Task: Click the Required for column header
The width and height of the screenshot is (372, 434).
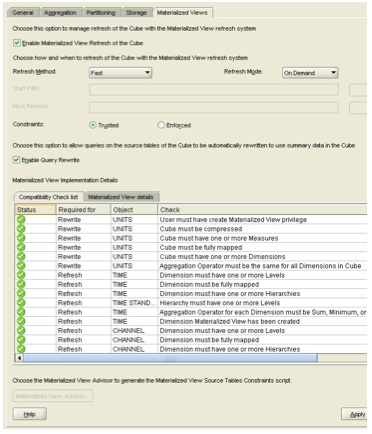Action: [x=83, y=210]
